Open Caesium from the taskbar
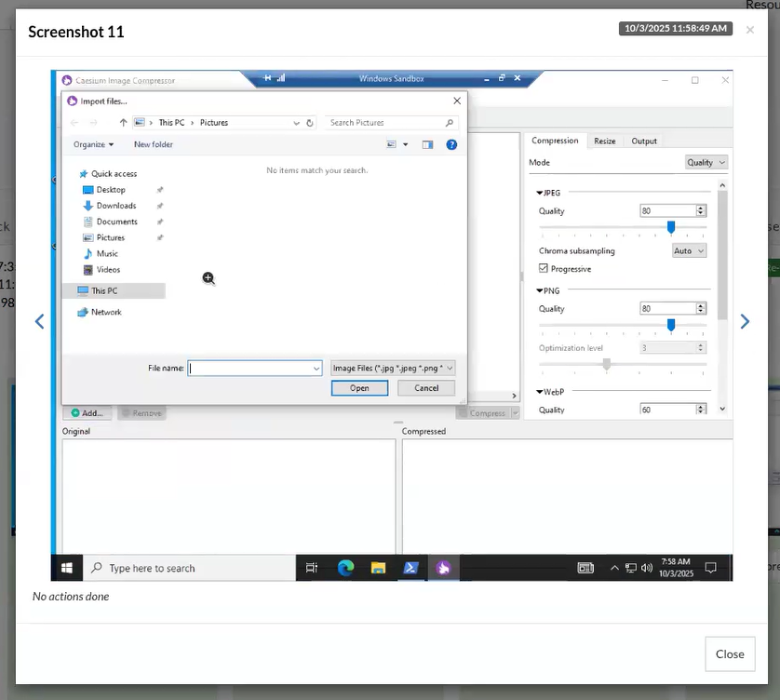This screenshot has height=700, width=780. click(444, 568)
